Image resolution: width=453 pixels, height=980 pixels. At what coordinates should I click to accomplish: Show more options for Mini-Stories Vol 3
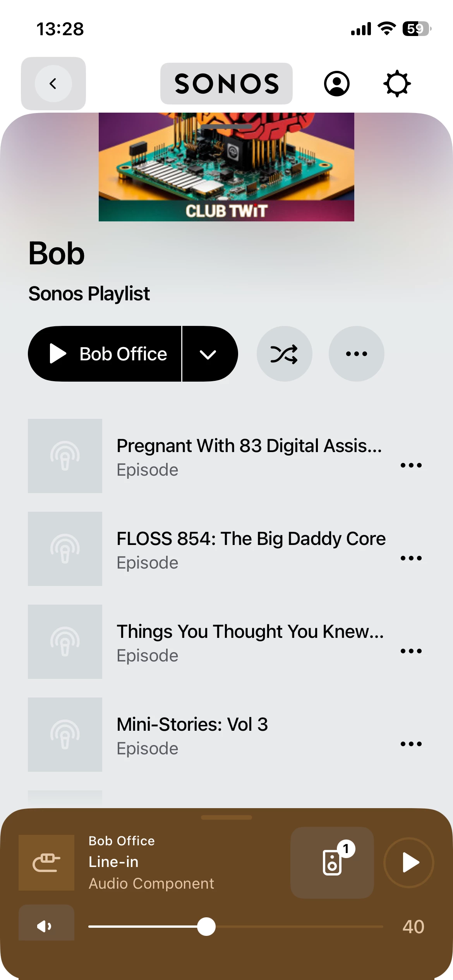click(411, 744)
